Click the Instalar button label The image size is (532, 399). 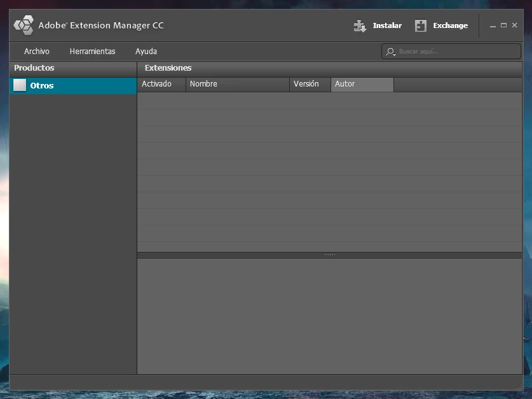tap(387, 25)
